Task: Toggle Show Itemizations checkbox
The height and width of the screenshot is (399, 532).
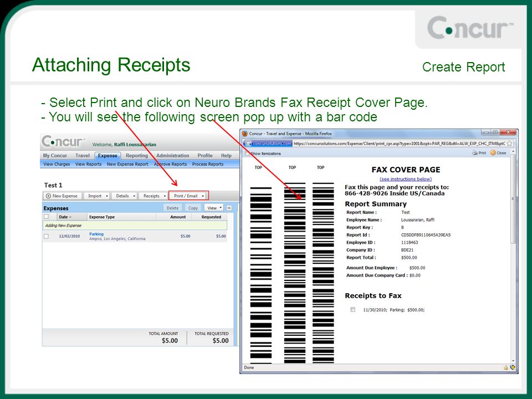Action: tap(247, 154)
